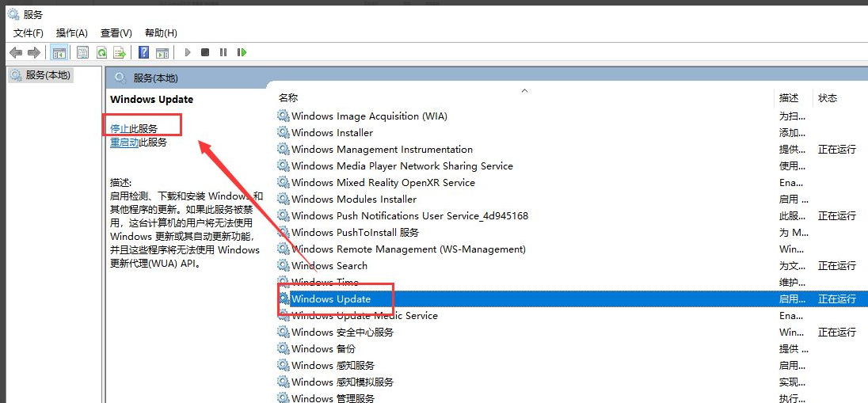Click the 重启动 link to restart service
Image resolution: width=868 pixels, height=403 pixels.
(x=124, y=143)
